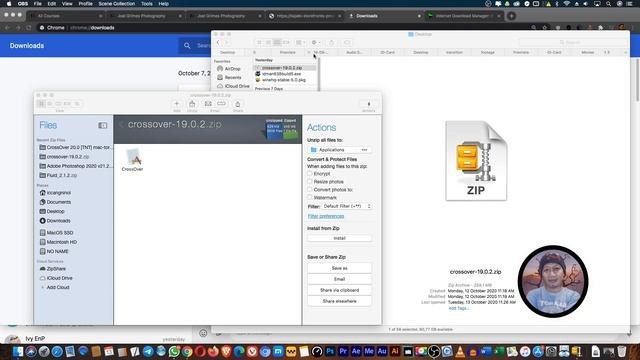Click the Email button in Actions

[340, 279]
